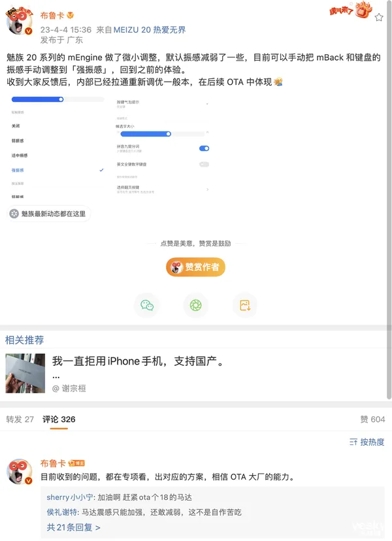The image size is (392, 541).
Task: Click the snowflake icon in Meizu news pill
Action: 14,214
